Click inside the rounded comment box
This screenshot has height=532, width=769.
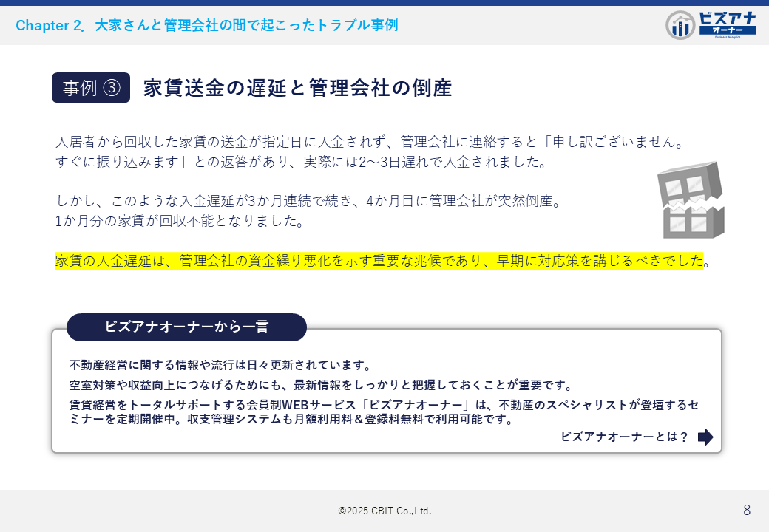(x=384, y=392)
